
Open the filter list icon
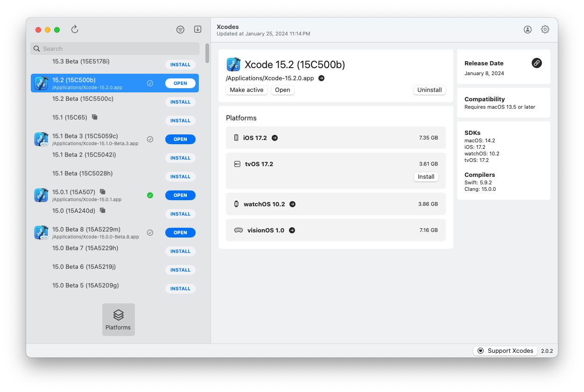180,29
